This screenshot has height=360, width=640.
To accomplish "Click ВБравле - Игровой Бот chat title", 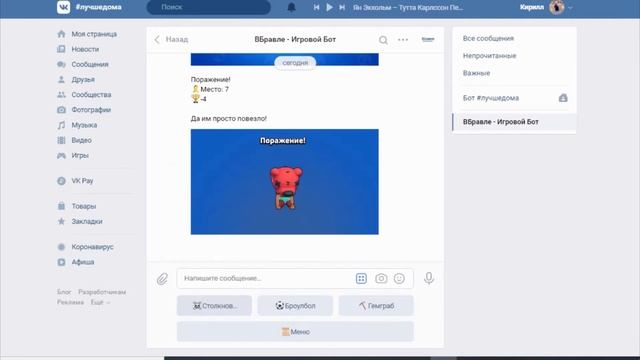I will pyautogui.click(x=295, y=39).
